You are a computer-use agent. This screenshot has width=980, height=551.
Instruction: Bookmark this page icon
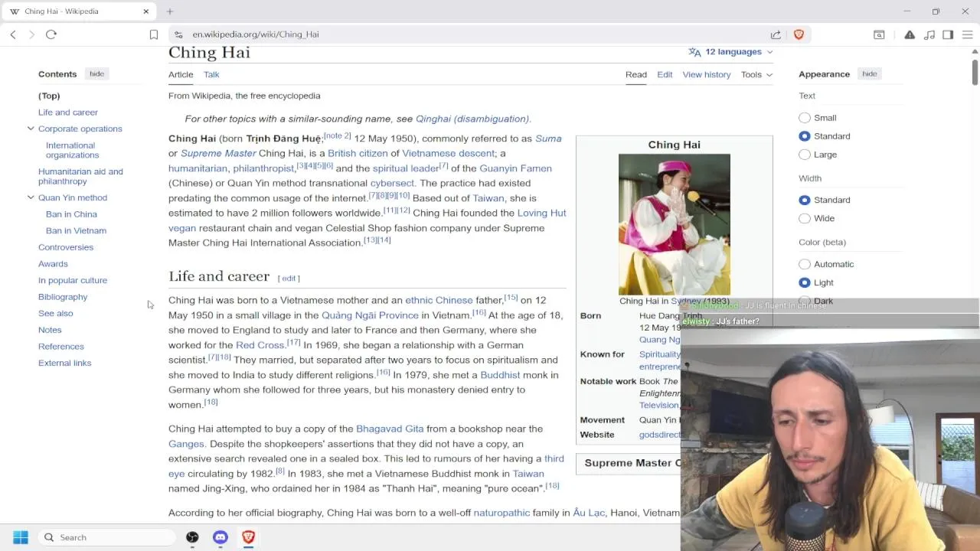pyautogui.click(x=154, y=34)
